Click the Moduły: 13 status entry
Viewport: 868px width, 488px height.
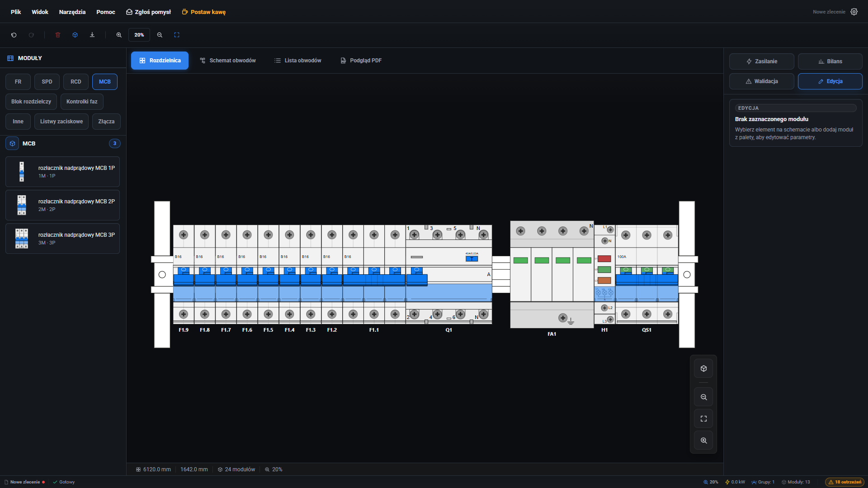[x=796, y=482]
